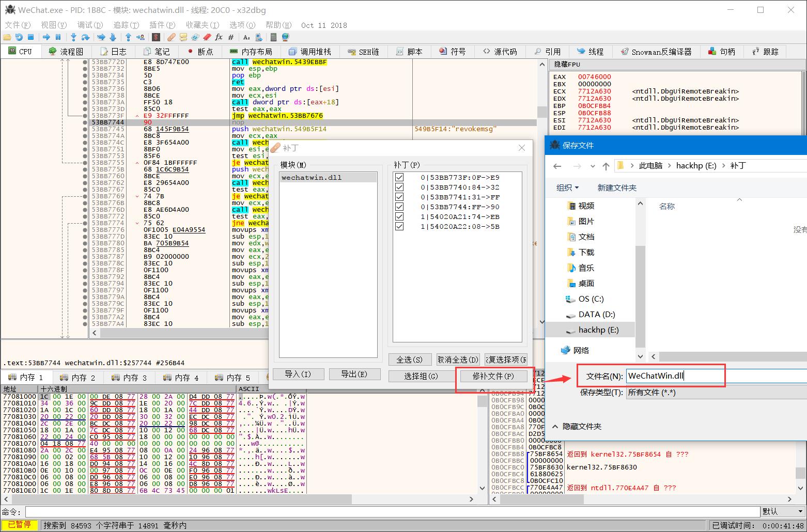Open the 保存类型 file type combo box
Image resolution: width=807 pixels, height=532 pixels.
[716, 393]
